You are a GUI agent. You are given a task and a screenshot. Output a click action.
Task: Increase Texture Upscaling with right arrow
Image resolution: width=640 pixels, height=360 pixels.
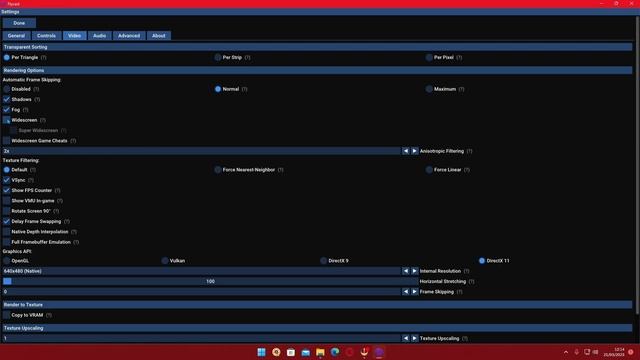pyautogui.click(x=415, y=338)
